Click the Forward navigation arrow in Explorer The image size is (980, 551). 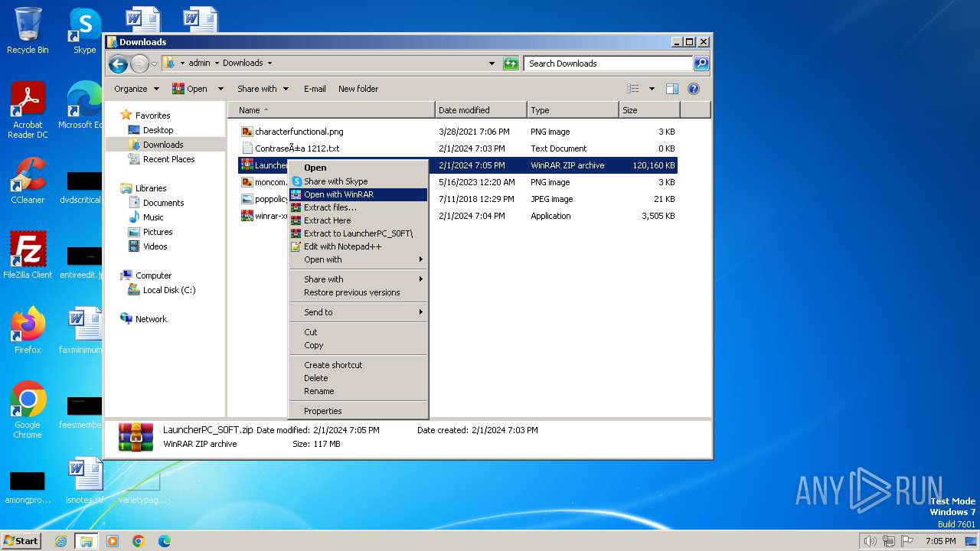(x=139, y=64)
